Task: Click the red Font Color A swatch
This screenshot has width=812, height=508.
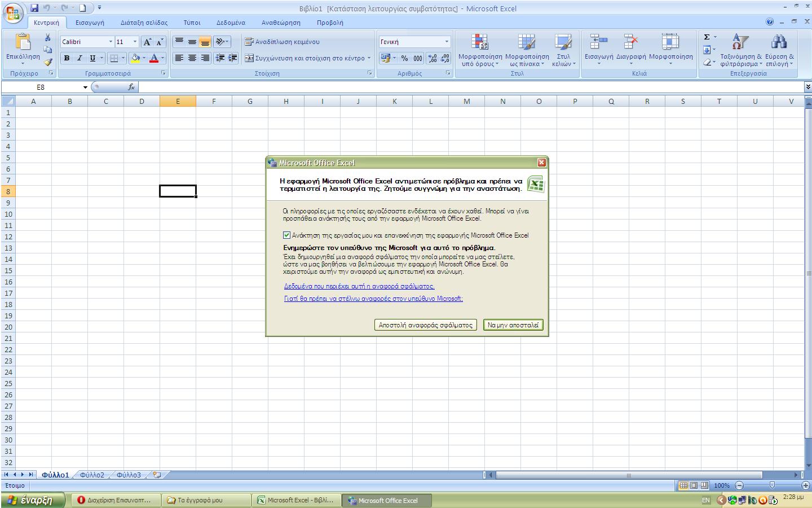Action: point(154,58)
